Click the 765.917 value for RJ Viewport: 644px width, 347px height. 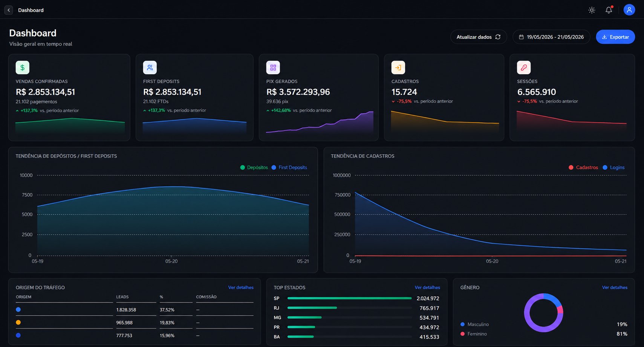429,308
